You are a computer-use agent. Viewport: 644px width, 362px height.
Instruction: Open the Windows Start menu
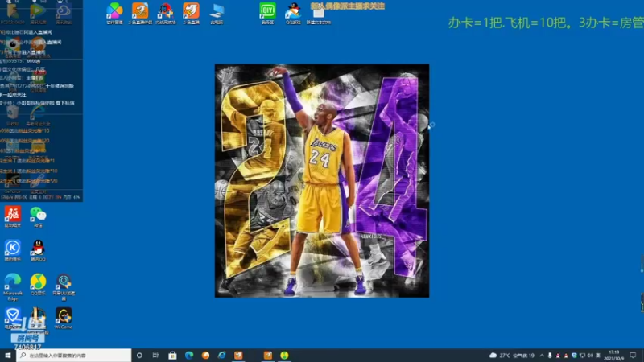click(x=8, y=355)
